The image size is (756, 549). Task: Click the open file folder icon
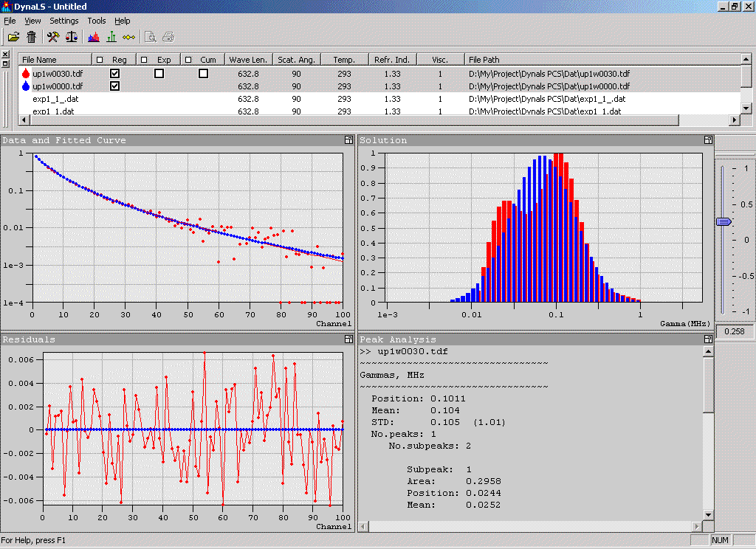click(x=13, y=37)
